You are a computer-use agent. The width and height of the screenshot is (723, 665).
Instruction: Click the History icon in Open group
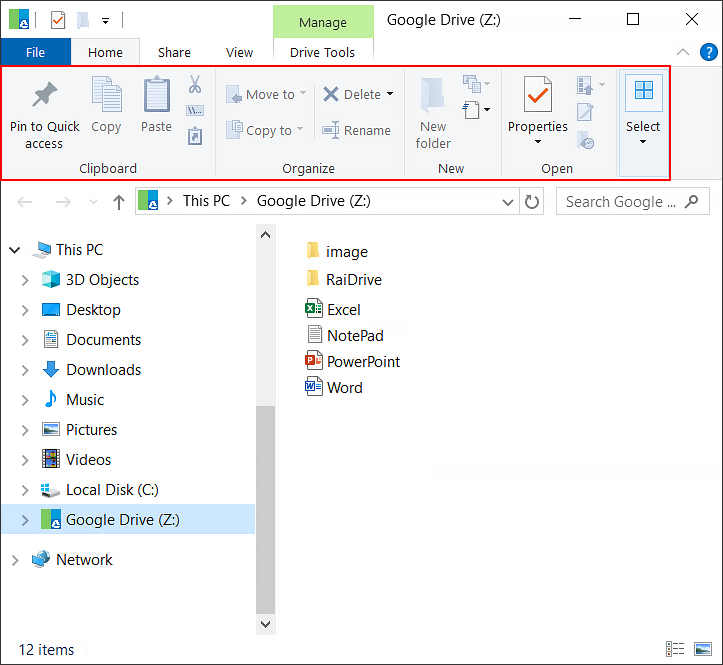[x=586, y=141]
